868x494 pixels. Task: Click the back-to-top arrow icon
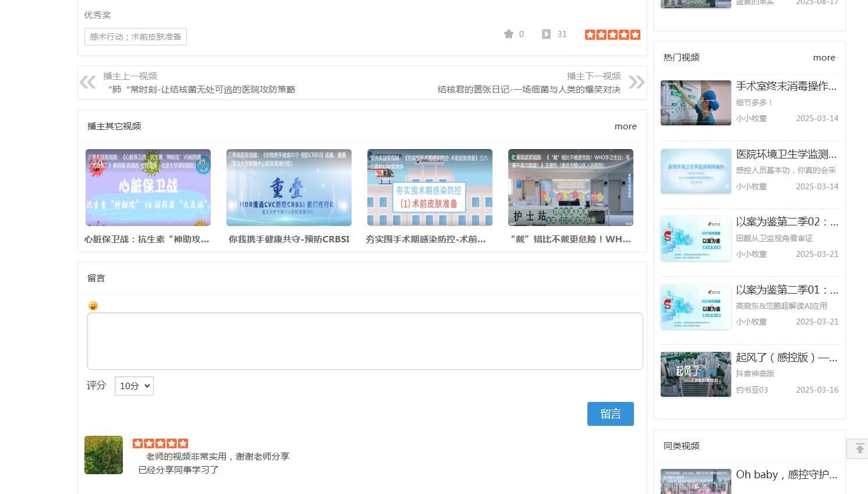pyautogui.click(x=858, y=449)
